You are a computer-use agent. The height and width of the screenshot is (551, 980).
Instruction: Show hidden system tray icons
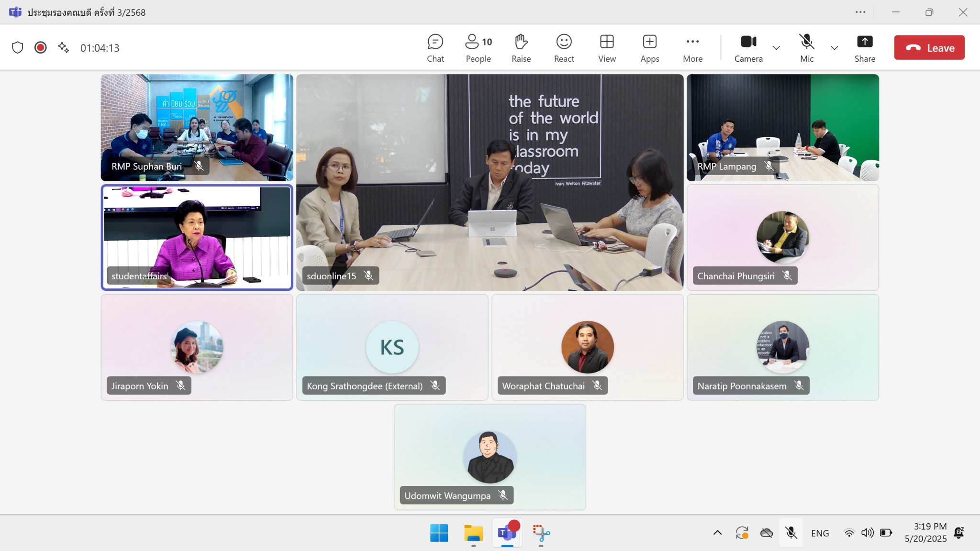717,533
